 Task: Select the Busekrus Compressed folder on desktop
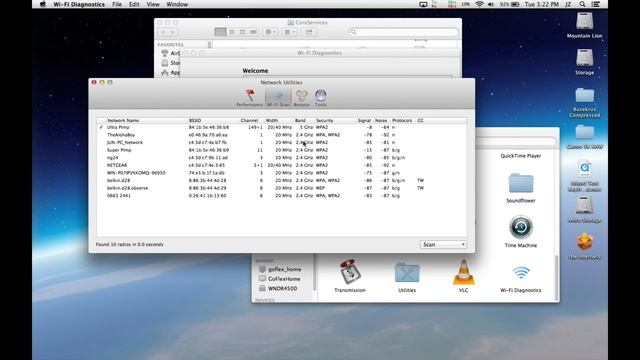click(584, 96)
